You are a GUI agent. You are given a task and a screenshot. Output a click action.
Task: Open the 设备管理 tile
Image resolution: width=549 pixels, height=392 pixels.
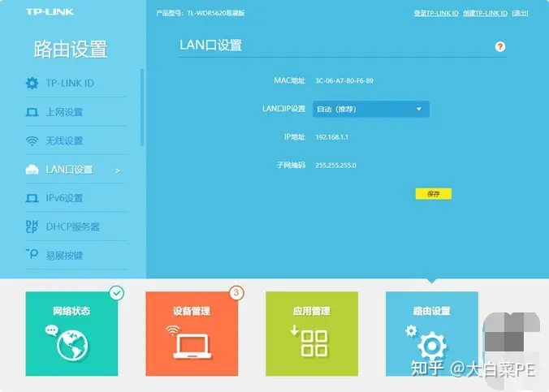click(x=192, y=334)
